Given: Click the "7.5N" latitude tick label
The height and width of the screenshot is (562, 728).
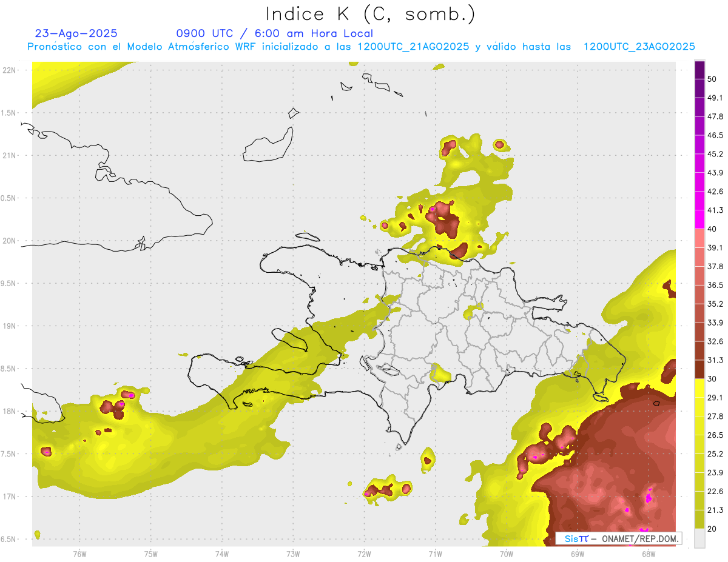Looking at the screenshot, I should [x=8, y=454].
